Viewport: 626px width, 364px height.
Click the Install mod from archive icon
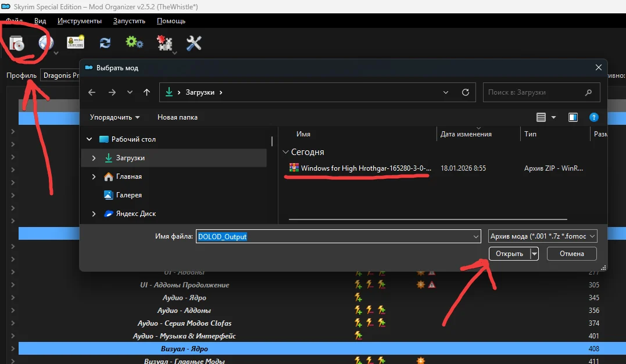pos(17,43)
